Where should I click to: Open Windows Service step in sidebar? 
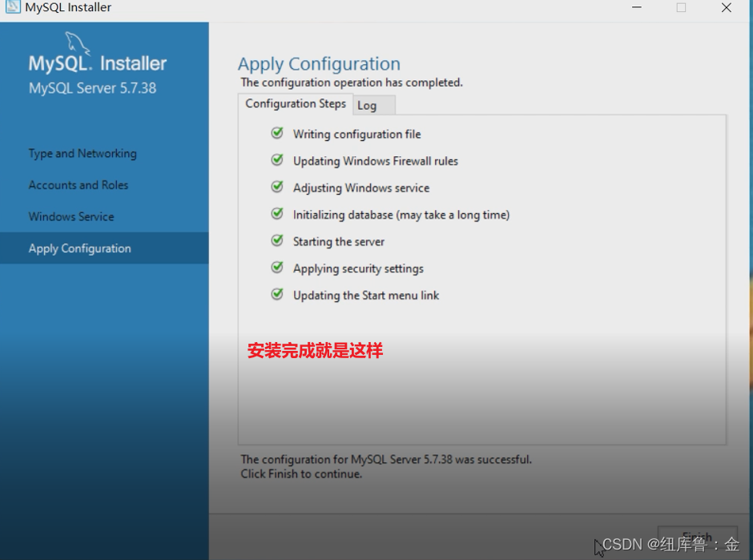(71, 216)
